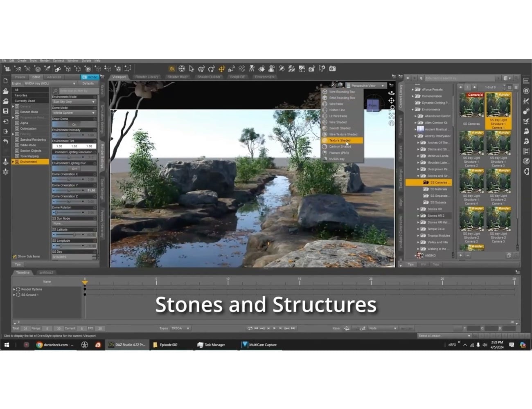Expand the Stones HR 2 folder

tap(418, 216)
